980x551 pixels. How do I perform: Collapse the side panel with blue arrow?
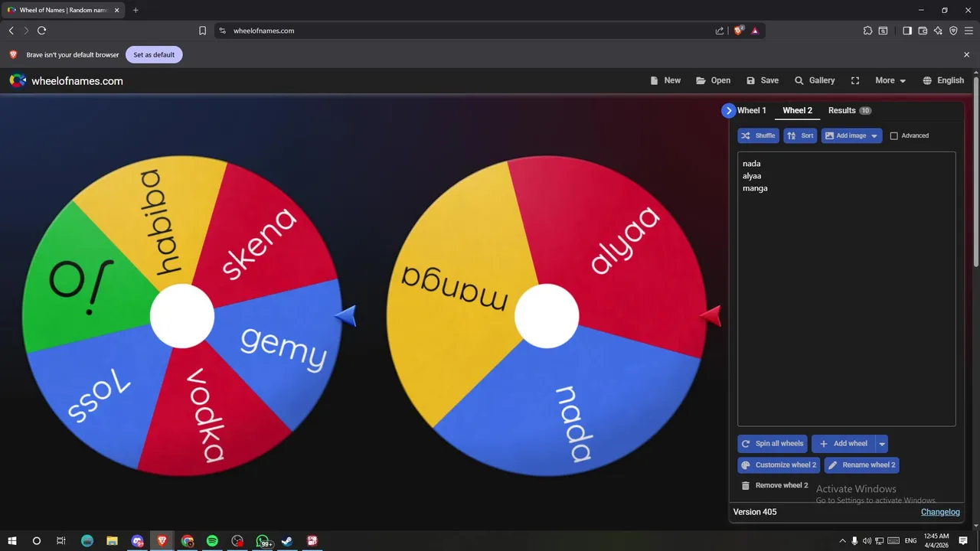728,110
